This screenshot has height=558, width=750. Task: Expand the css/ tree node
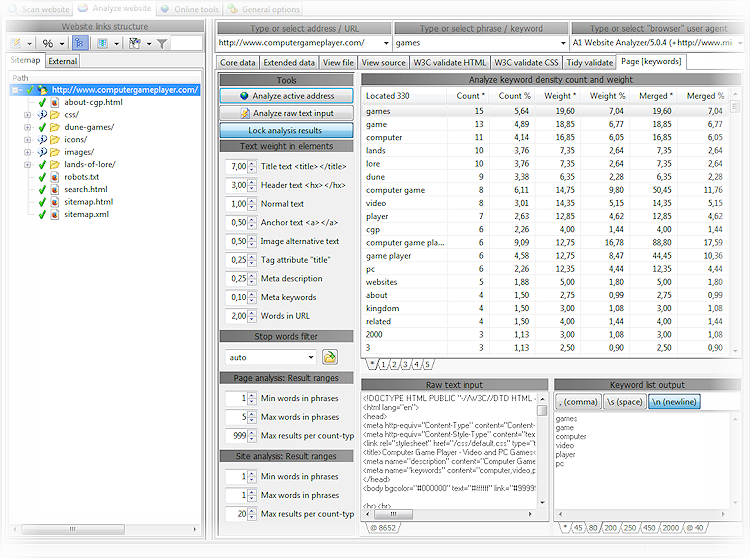(x=27, y=115)
